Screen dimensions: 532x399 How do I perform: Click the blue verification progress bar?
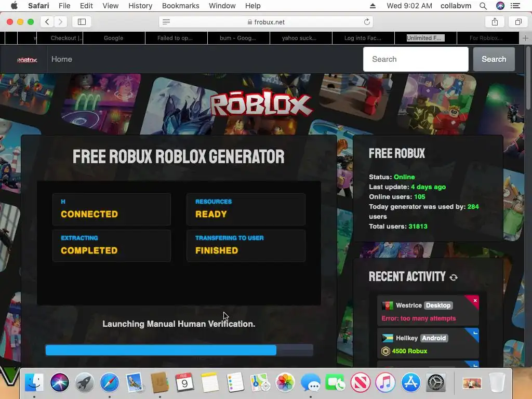(x=179, y=350)
